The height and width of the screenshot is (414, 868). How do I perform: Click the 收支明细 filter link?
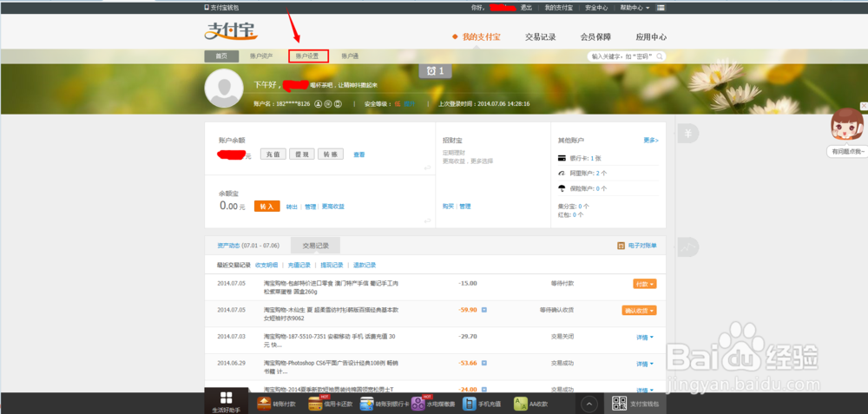tap(266, 265)
